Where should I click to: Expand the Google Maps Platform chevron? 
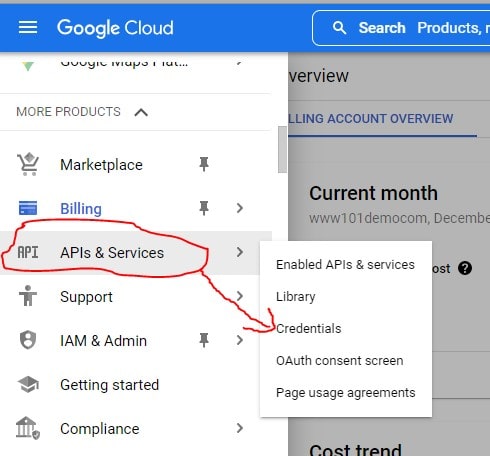point(239,62)
